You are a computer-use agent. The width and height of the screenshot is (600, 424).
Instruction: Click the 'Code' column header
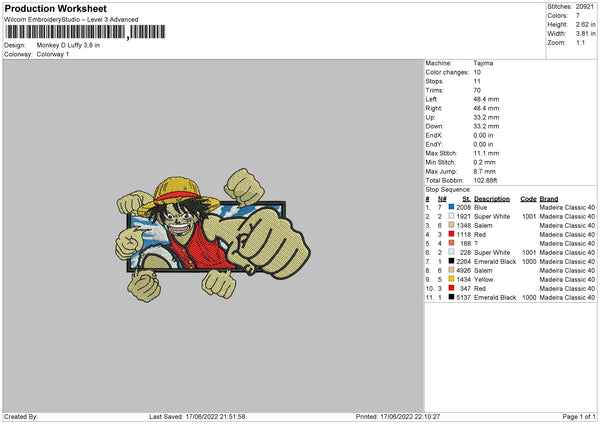click(528, 199)
